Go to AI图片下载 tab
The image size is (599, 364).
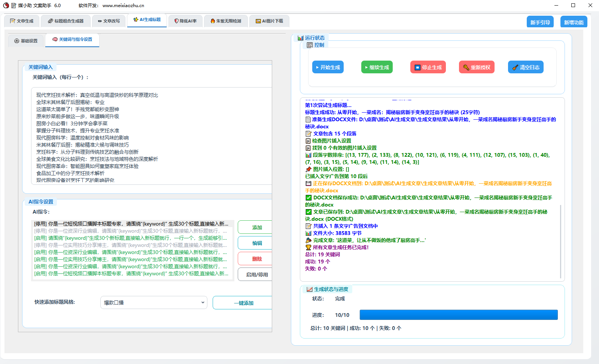click(269, 21)
